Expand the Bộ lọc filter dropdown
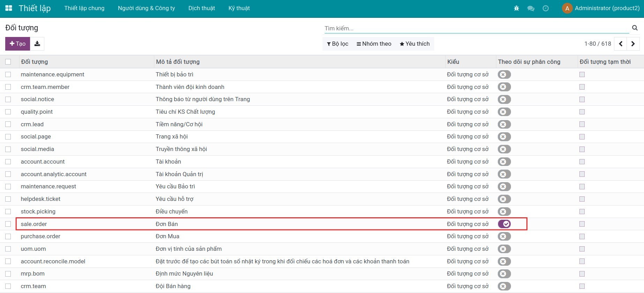Screen dimensions: 644x293 [x=338, y=44]
